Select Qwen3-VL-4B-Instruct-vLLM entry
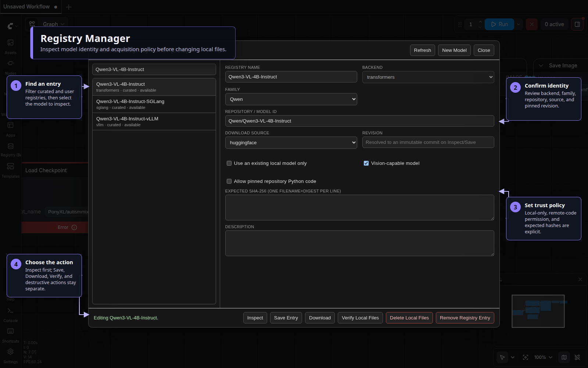Image resolution: width=588 pixels, height=368 pixels. tap(154, 121)
